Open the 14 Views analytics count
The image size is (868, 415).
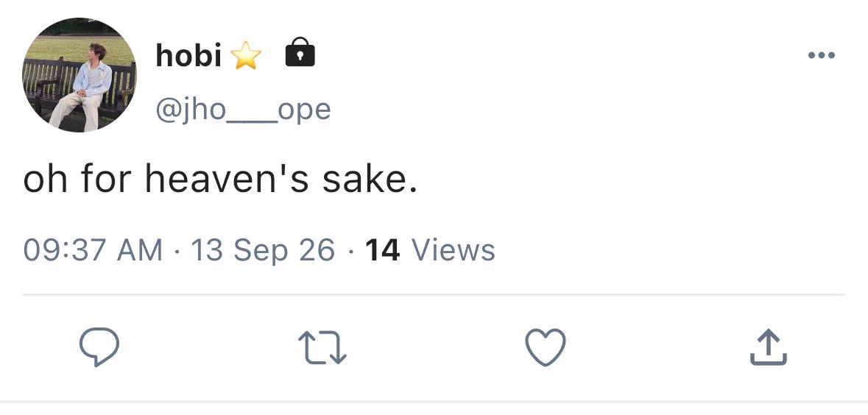click(x=430, y=249)
